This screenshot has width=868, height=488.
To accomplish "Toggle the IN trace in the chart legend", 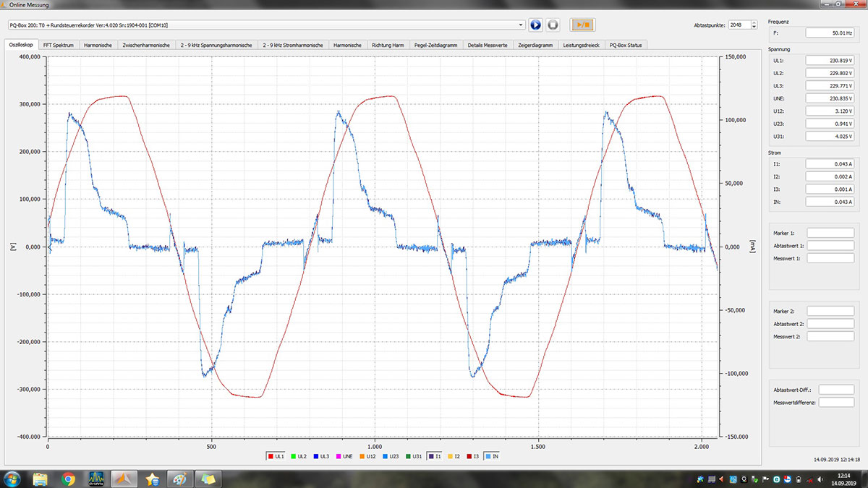I will tap(493, 456).
